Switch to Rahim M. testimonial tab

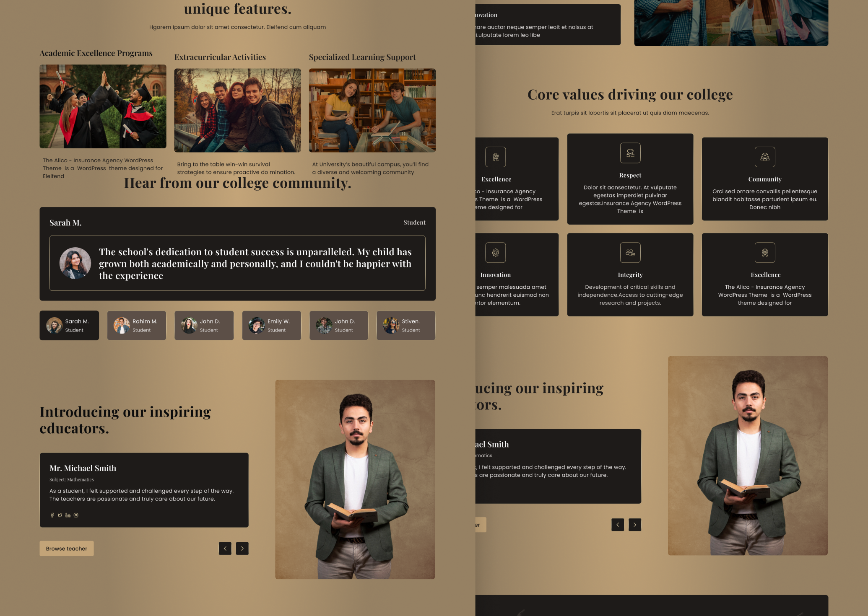[137, 325]
